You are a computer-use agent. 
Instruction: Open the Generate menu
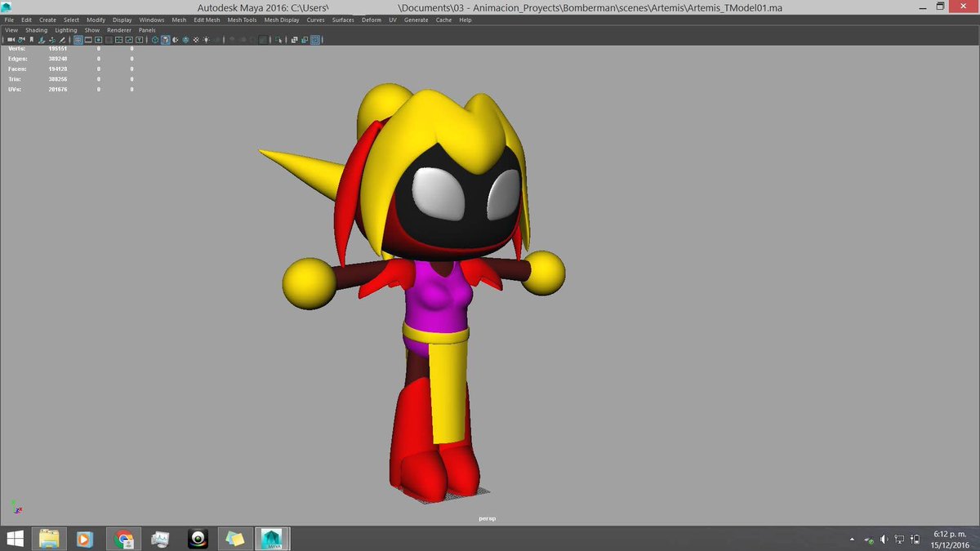[x=416, y=20]
